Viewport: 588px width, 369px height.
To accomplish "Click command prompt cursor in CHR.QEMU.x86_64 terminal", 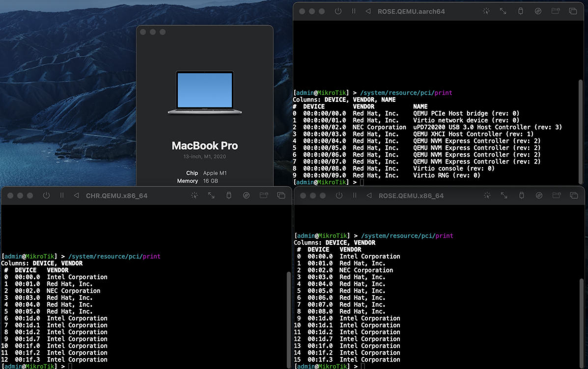I will 70,367.
